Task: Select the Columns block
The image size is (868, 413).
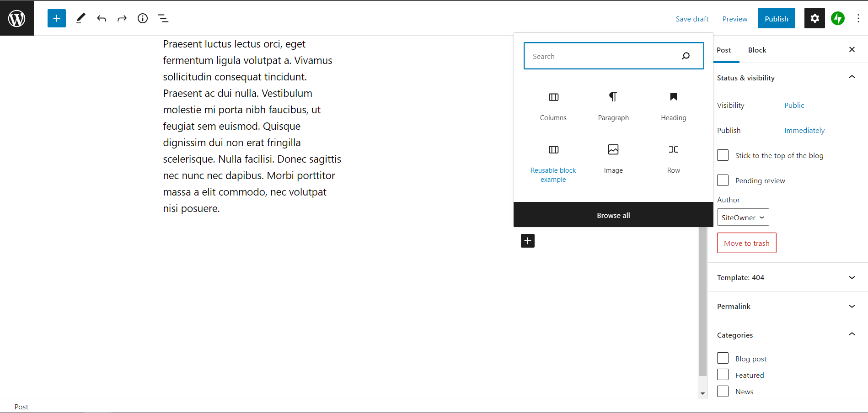Action: point(553,106)
